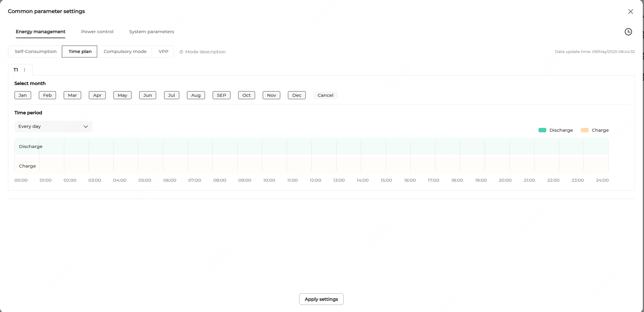The height and width of the screenshot is (312, 644).
Task: Click the Mode description help icon
Action: [x=181, y=52]
